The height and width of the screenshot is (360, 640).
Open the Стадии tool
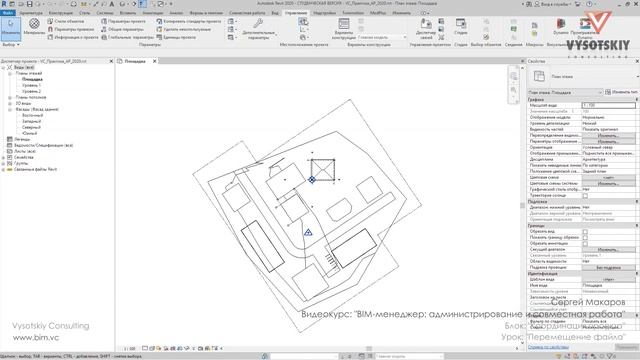click(461, 26)
